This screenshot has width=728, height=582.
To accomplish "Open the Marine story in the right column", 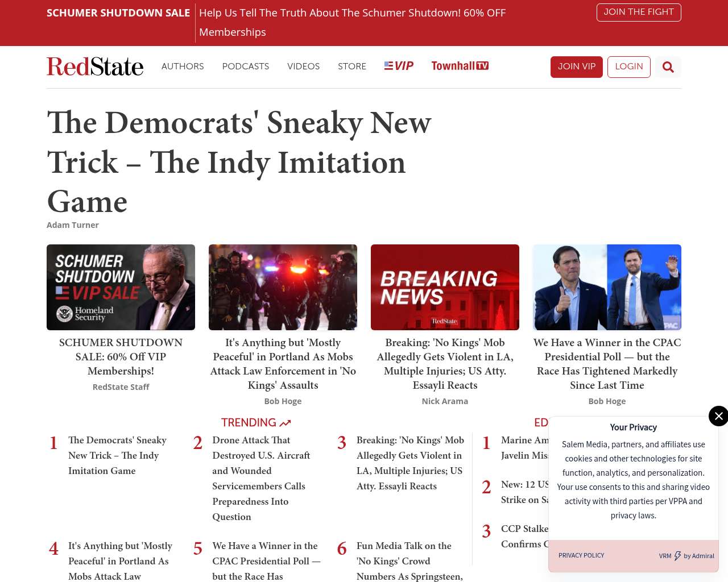I will [x=525, y=448].
